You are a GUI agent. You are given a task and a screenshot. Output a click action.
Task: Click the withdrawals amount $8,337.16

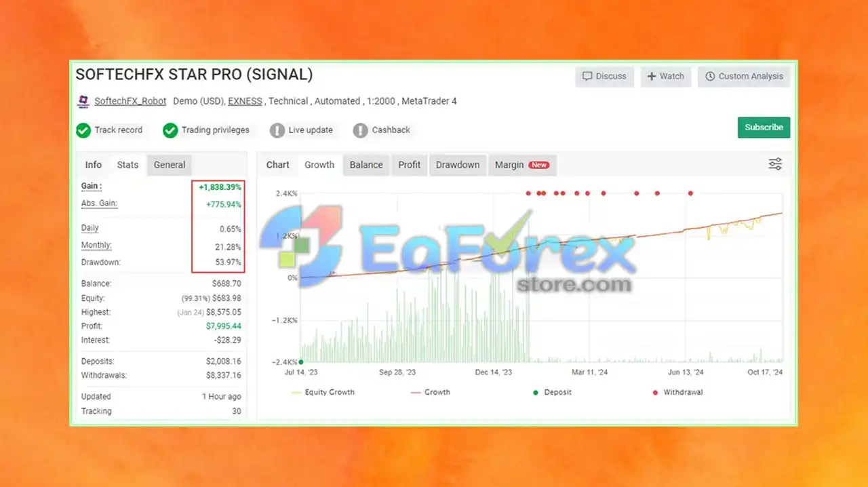click(x=224, y=376)
